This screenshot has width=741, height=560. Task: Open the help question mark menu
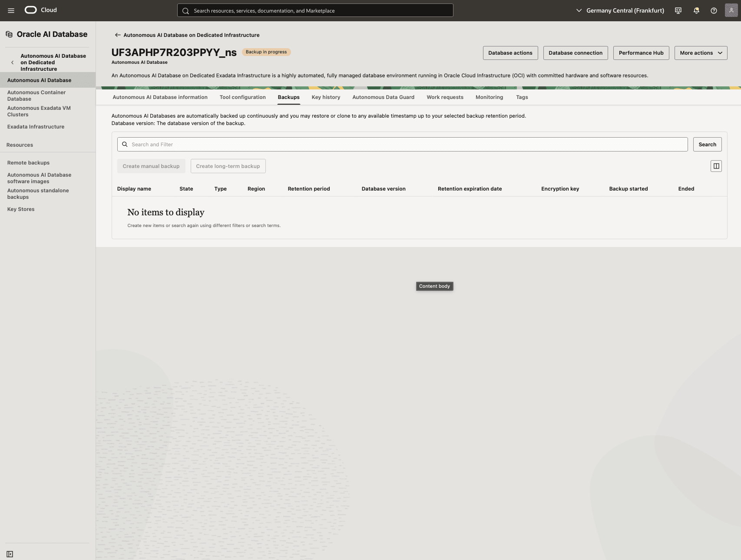[714, 10]
